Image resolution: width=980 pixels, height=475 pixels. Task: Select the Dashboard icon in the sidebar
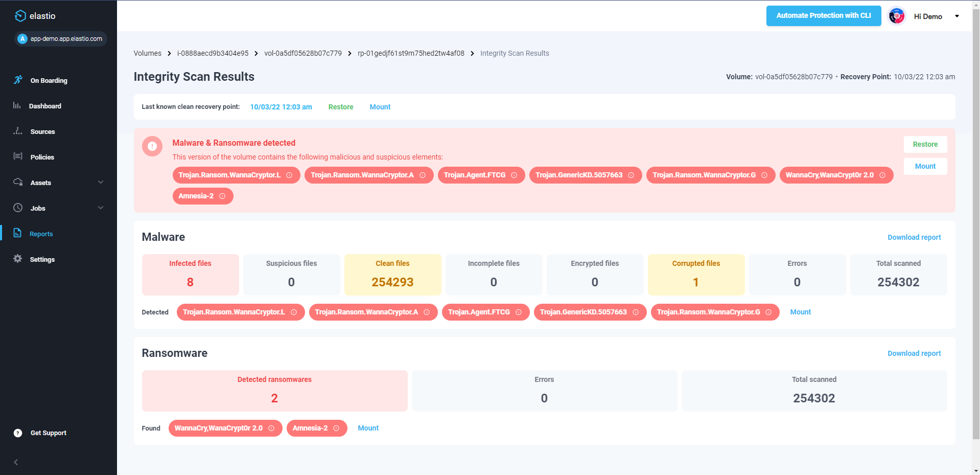pyautogui.click(x=18, y=106)
